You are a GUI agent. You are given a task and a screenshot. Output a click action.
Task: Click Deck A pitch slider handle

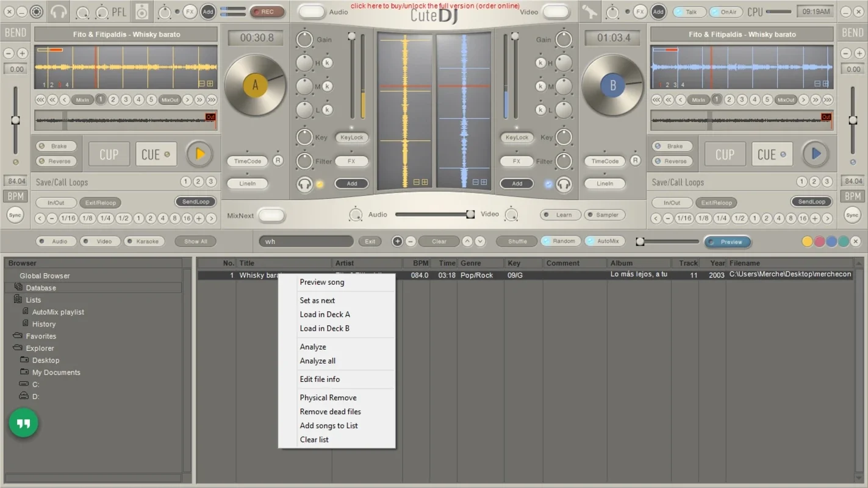pos(15,120)
